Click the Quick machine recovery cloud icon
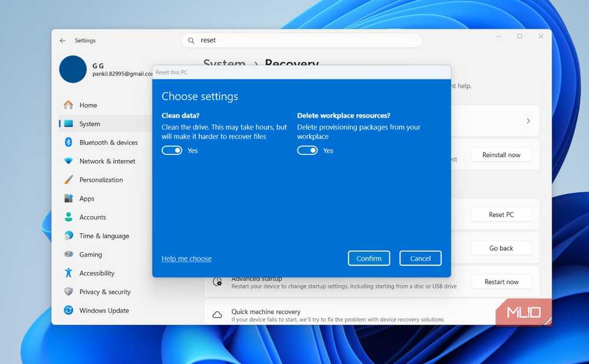589x364 pixels. coord(217,315)
